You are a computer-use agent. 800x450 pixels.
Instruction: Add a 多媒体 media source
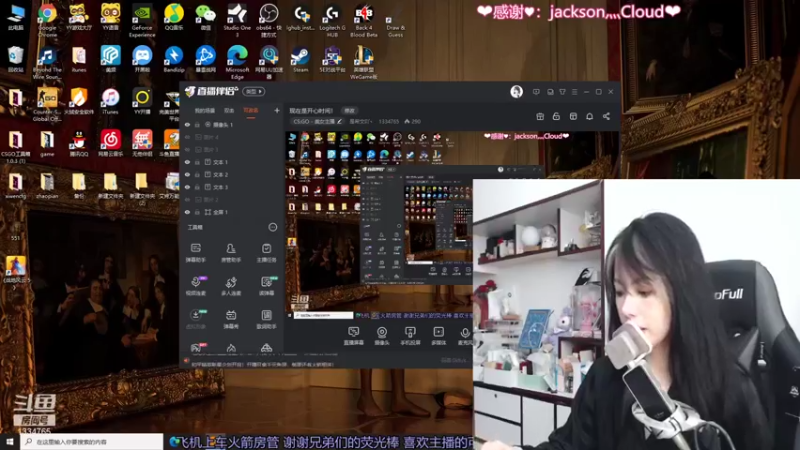click(438, 336)
